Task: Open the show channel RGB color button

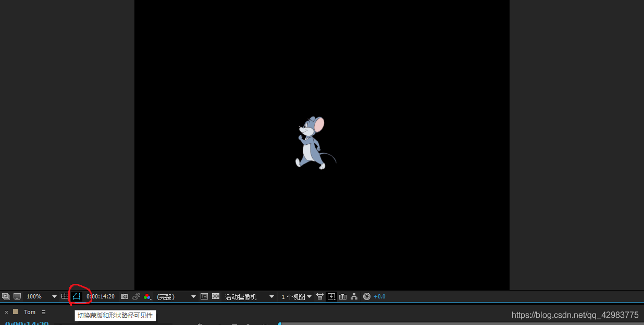Action: click(x=147, y=296)
